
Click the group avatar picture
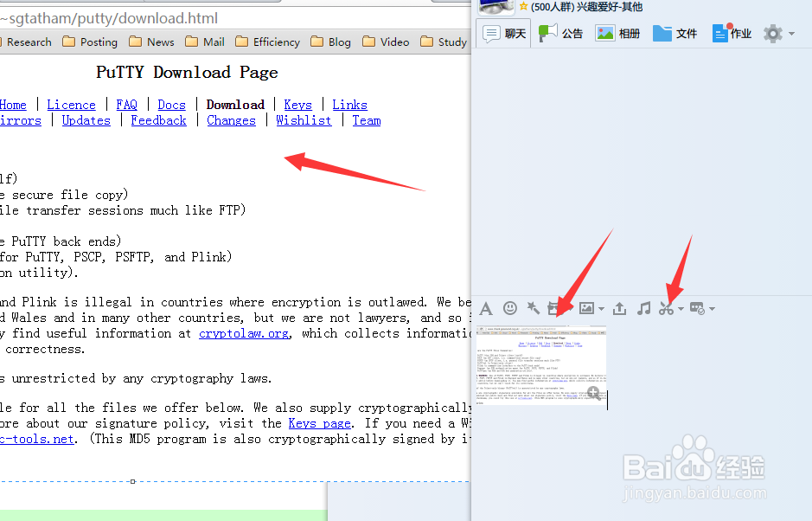(x=496, y=7)
